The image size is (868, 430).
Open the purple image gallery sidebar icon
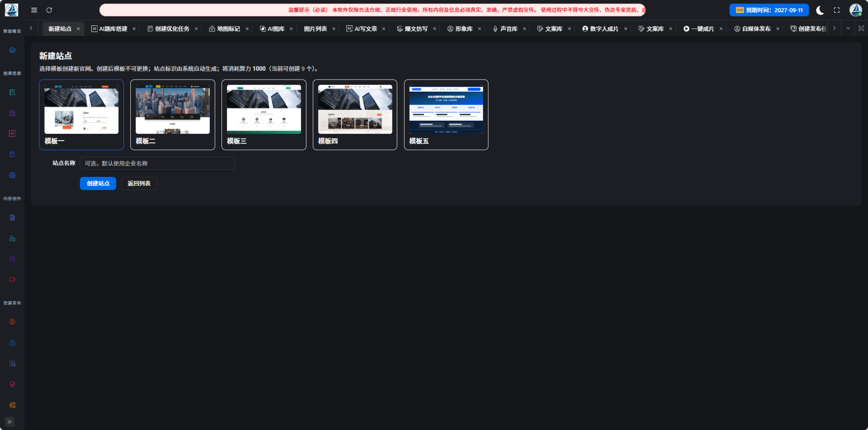[12, 259]
